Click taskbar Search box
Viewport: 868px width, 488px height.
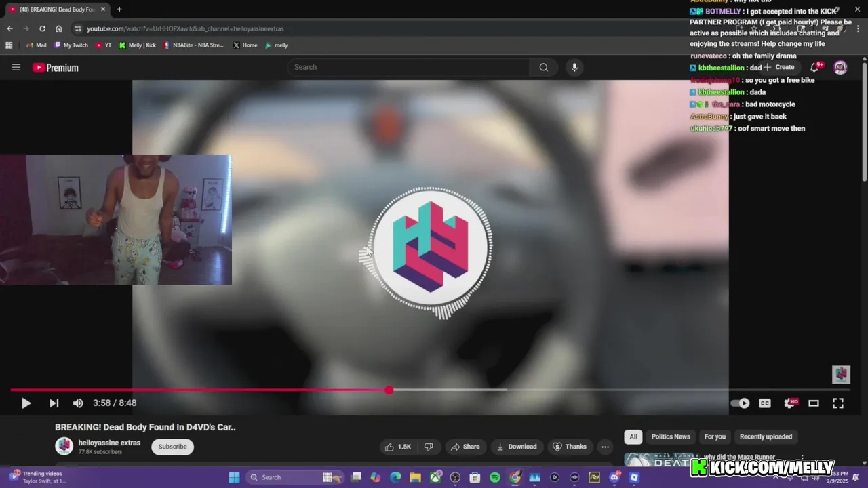(x=293, y=477)
